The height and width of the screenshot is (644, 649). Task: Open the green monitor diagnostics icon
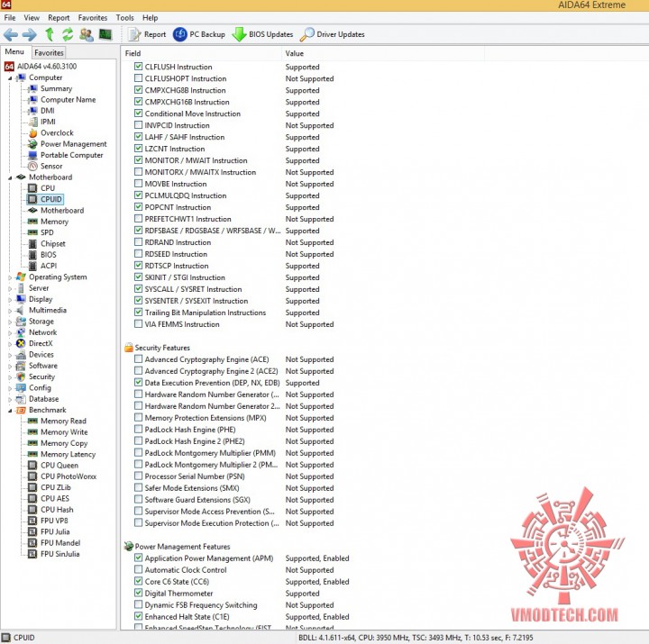(105, 34)
